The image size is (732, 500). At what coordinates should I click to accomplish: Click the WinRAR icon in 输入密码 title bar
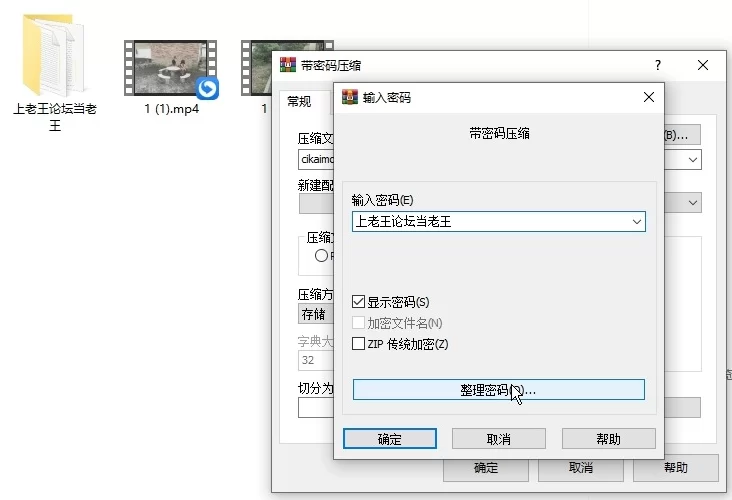click(350, 98)
